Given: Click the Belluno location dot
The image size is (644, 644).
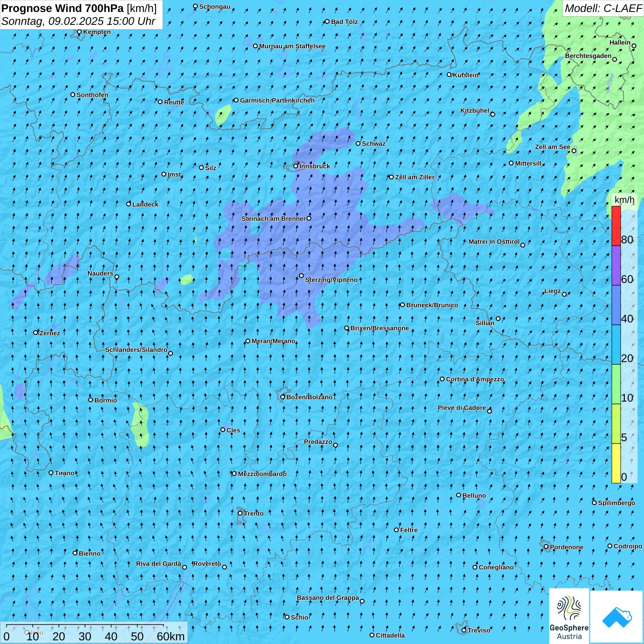Looking at the screenshot, I should point(459,495).
